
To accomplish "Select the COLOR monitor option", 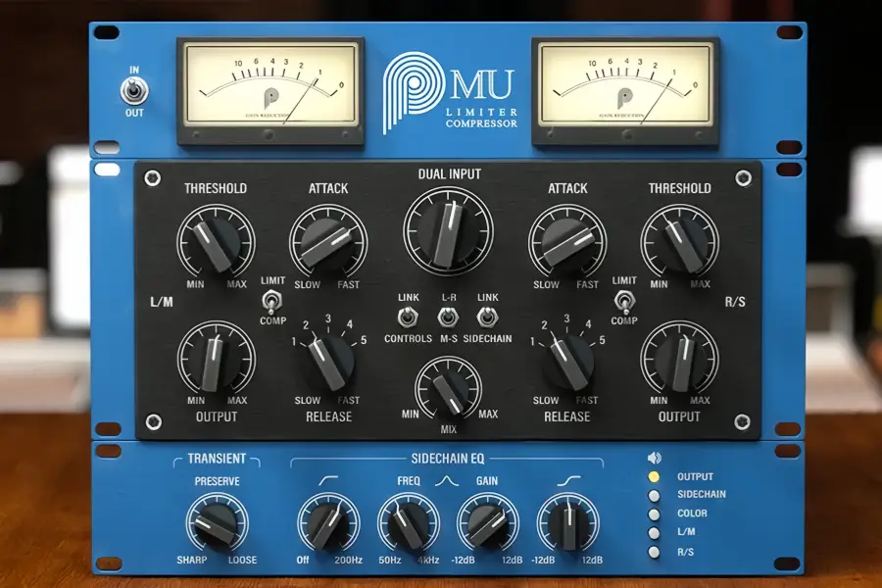I will click(654, 514).
